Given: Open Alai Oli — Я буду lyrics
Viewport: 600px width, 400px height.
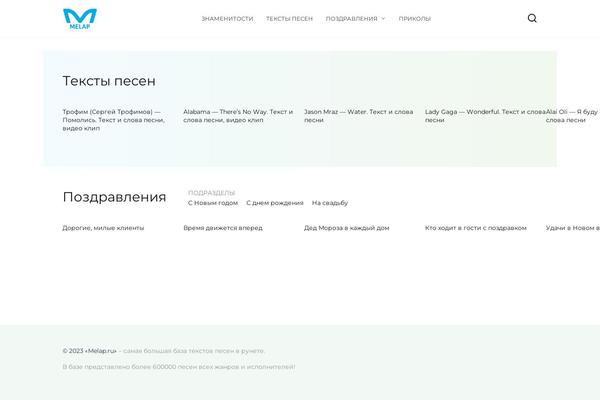Looking at the screenshot, I should click(x=572, y=116).
